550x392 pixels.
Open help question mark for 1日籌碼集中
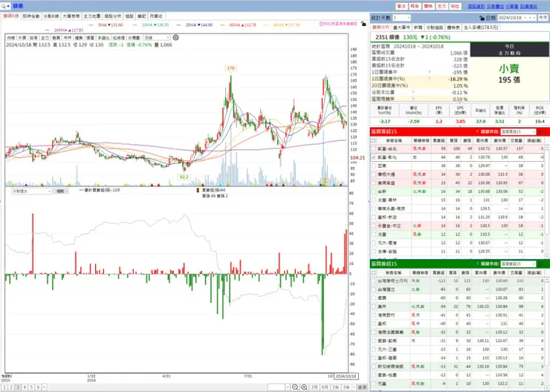(x=430, y=72)
